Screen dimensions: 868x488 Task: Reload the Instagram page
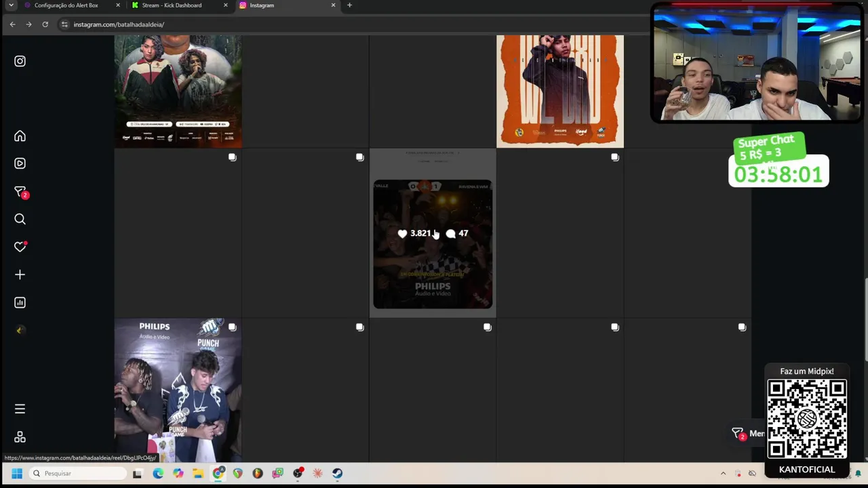45,24
